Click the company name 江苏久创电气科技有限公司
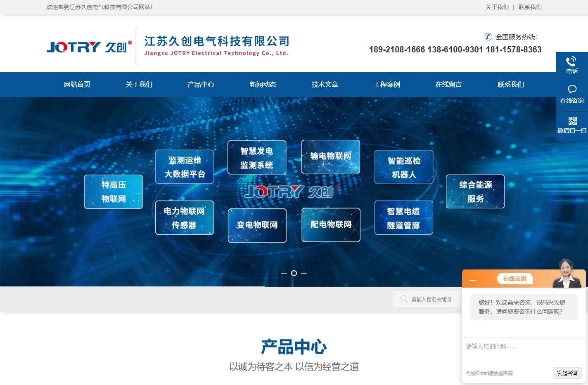588x385 pixels. point(217,41)
